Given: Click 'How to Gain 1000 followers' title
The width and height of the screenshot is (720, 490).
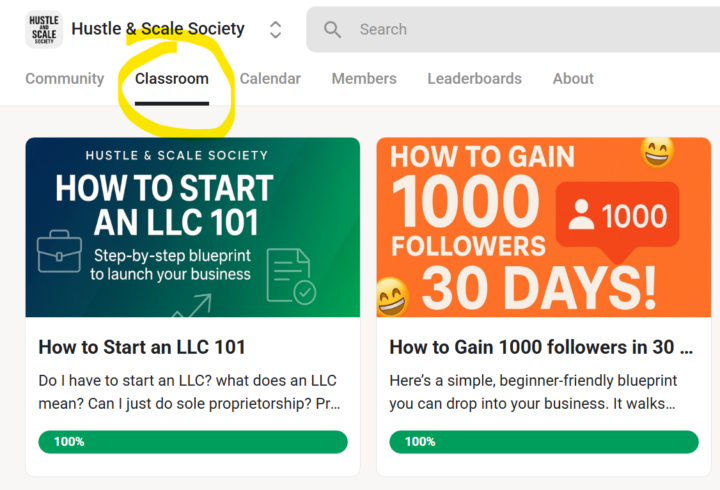Looking at the screenshot, I should (x=541, y=348).
